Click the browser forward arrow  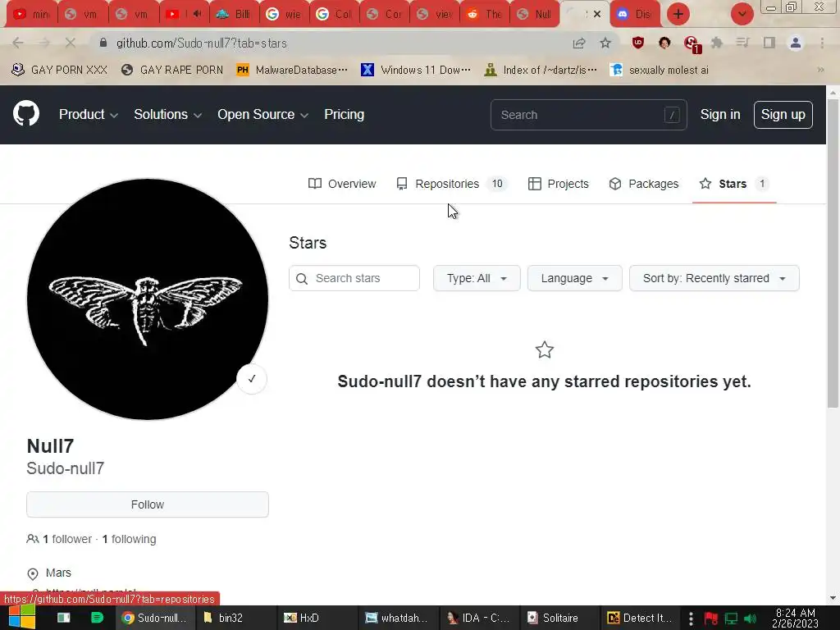click(44, 43)
